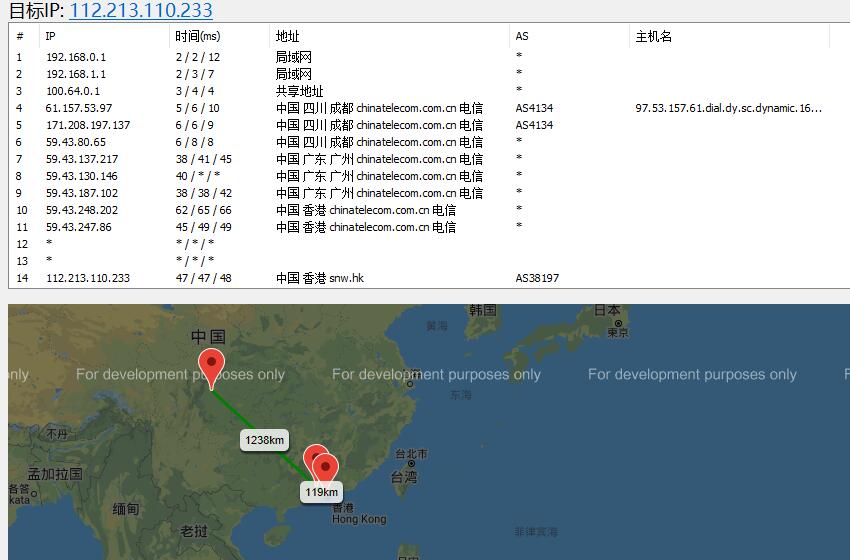Open the target IP link 112.213.110.233
The width and height of the screenshot is (850, 560).
tap(141, 10)
